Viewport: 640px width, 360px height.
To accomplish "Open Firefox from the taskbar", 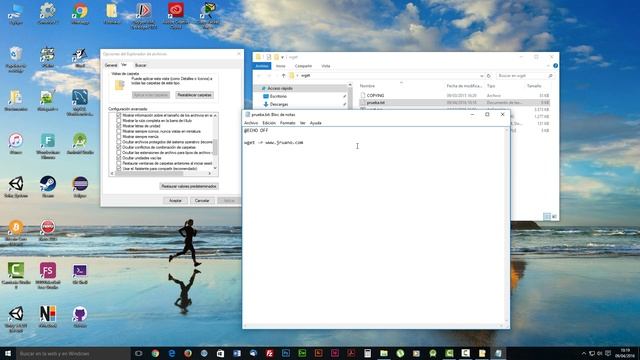I will click(x=188, y=353).
